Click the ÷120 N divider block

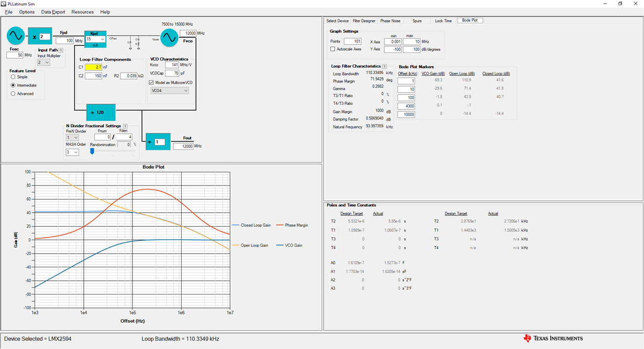(x=101, y=112)
